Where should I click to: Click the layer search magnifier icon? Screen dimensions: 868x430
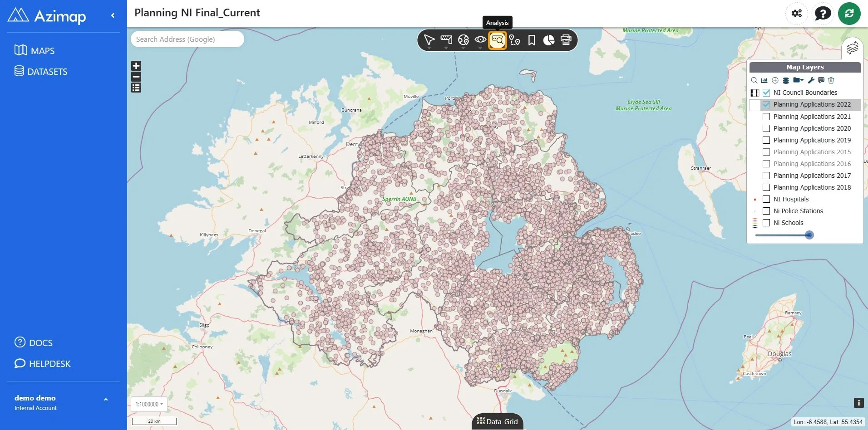point(754,80)
